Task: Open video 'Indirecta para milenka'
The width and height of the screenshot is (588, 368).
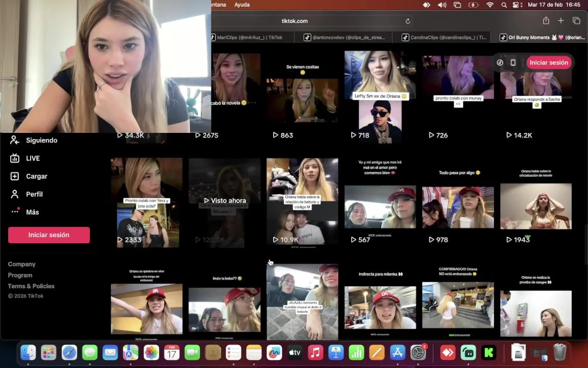Action: (380, 302)
